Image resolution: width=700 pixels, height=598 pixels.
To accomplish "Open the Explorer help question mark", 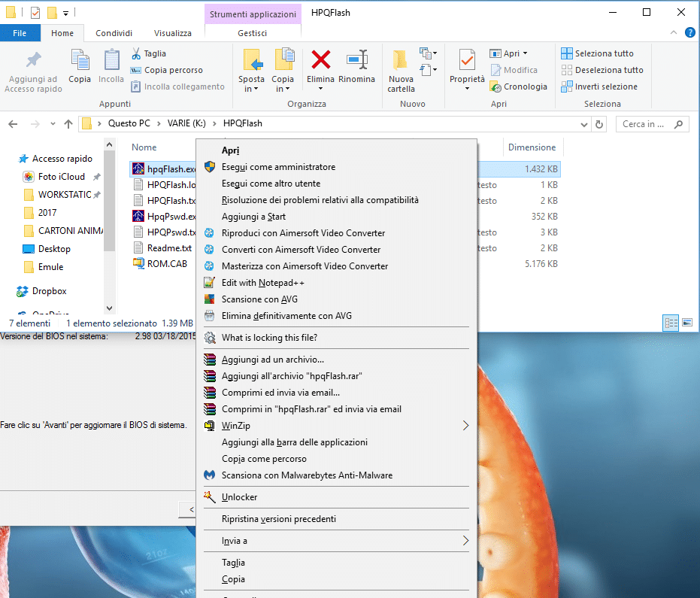I will 689,32.
